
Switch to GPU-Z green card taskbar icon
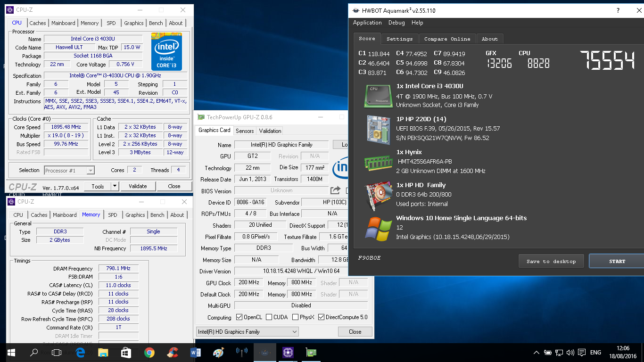click(x=311, y=352)
